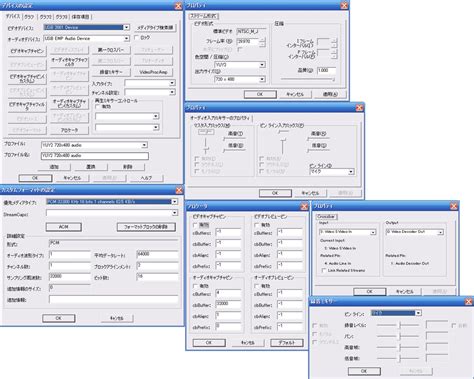Open the 出力サイズ 720 x 480 dropdown
Screen dimensions: 474x379
pyautogui.click(x=262, y=79)
